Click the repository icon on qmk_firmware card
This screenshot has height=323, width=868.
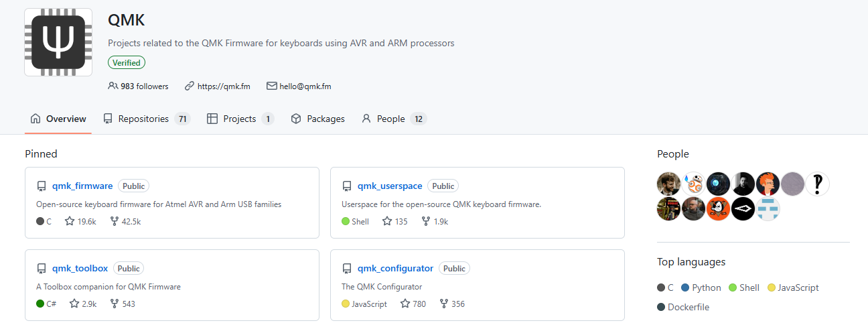coord(42,186)
